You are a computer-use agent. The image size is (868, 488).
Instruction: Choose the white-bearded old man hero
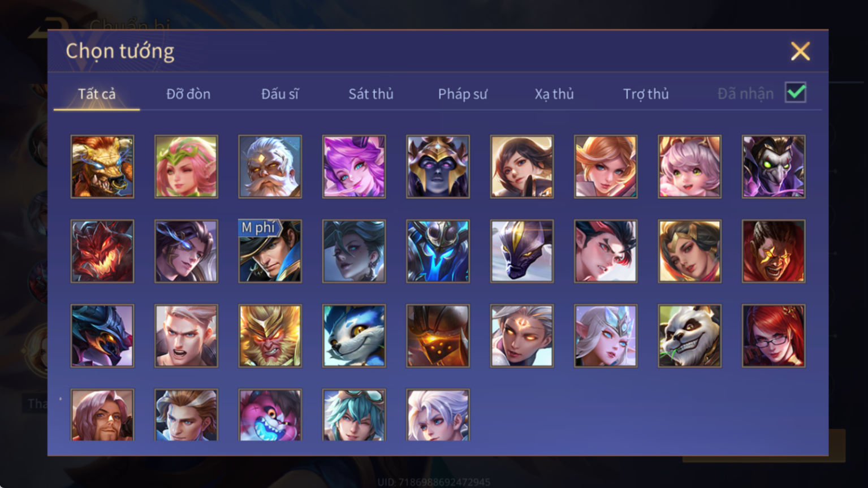click(x=270, y=167)
